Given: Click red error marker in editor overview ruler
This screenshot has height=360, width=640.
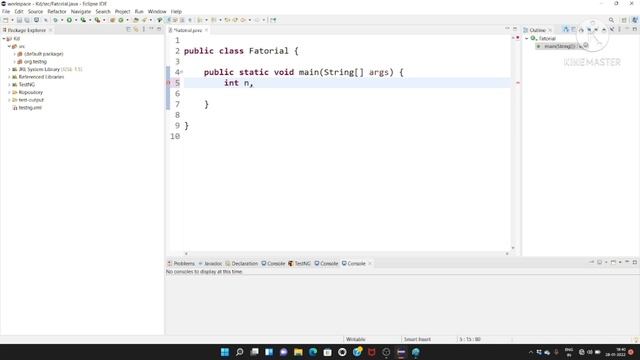Looking at the screenshot, I should [x=518, y=83].
